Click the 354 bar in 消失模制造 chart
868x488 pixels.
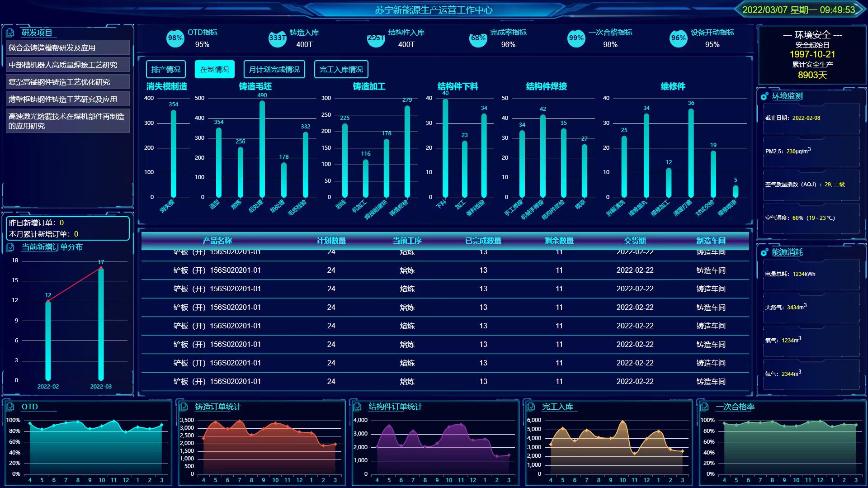coord(174,154)
